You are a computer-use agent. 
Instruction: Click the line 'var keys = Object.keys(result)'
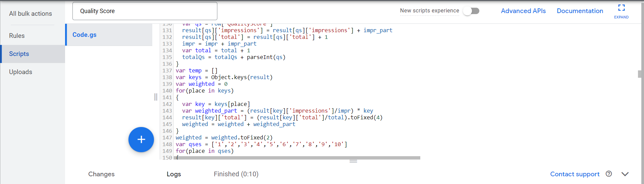click(x=224, y=77)
